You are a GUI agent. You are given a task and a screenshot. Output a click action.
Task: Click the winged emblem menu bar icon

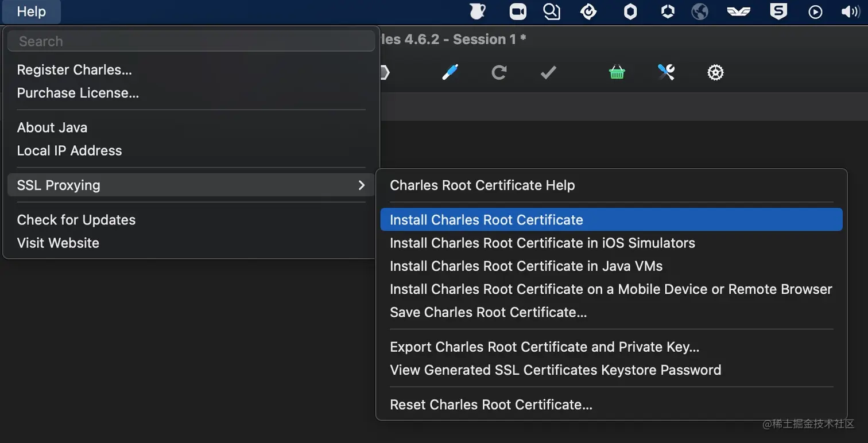point(738,11)
